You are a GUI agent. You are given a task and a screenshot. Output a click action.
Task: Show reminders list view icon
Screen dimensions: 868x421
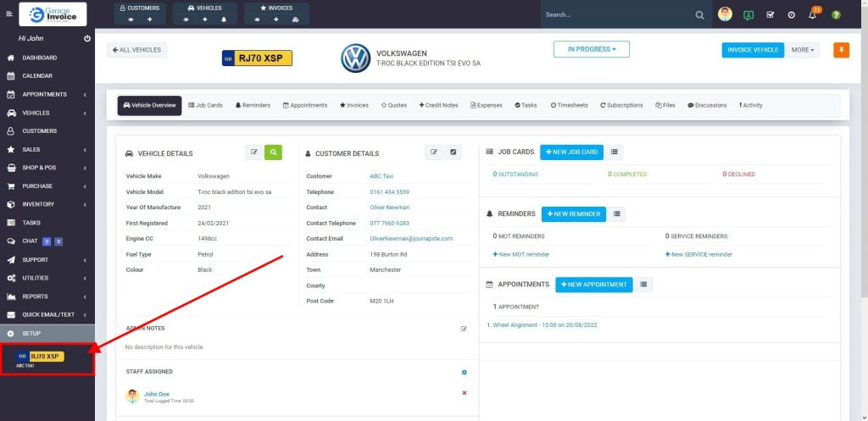click(617, 214)
